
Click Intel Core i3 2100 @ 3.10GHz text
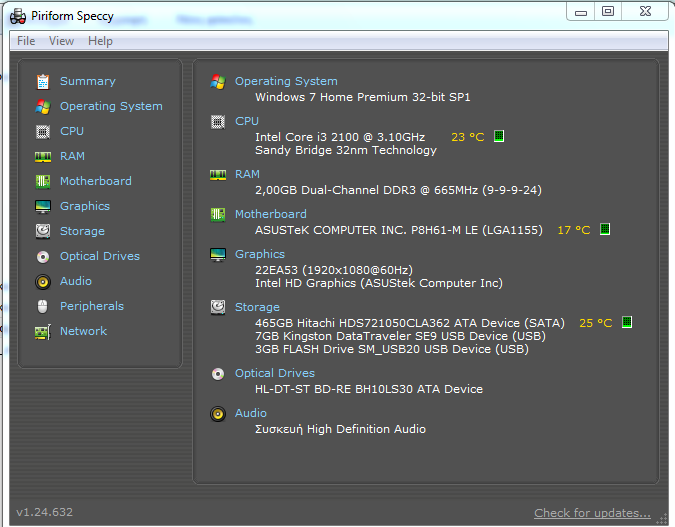coord(340,137)
